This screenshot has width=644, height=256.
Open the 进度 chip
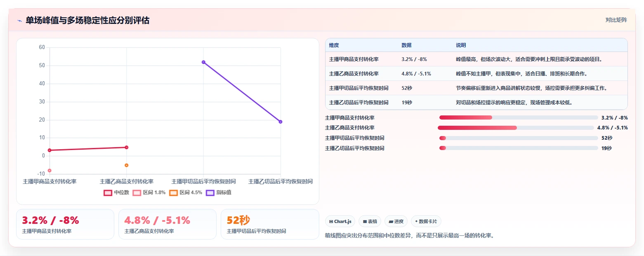(x=396, y=221)
